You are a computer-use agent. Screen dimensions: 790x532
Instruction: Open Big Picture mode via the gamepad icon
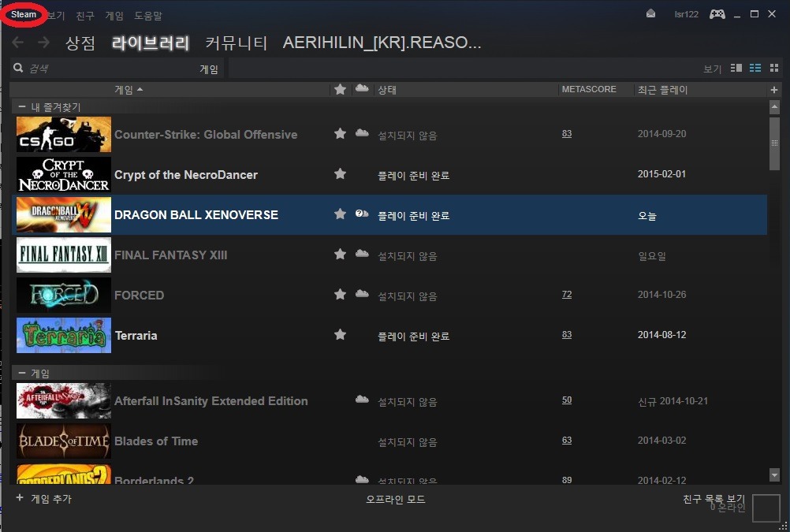point(717,14)
